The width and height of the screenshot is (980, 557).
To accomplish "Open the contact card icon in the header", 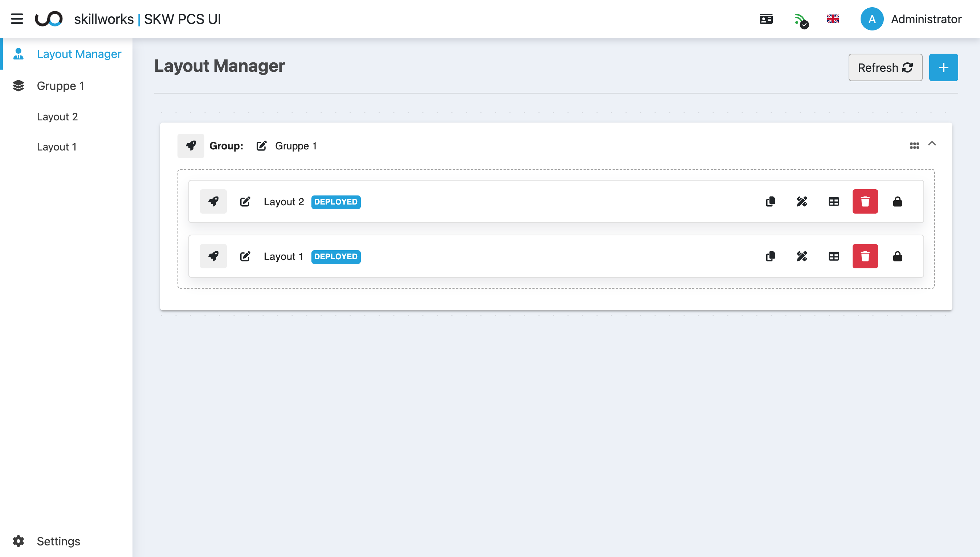I will click(765, 19).
